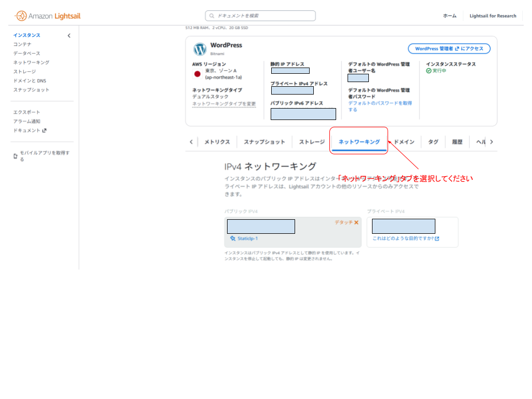This screenshot has height=399, width=532.
Task: Open the ストレージ tab
Action: pyautogui.click(x=310, y=141)
